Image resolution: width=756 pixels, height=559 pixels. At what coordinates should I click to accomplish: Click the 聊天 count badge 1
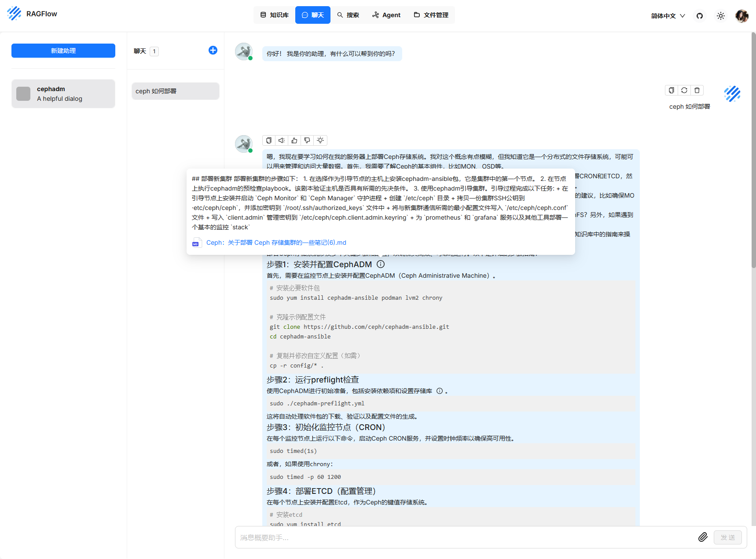(x=154, y=51)
